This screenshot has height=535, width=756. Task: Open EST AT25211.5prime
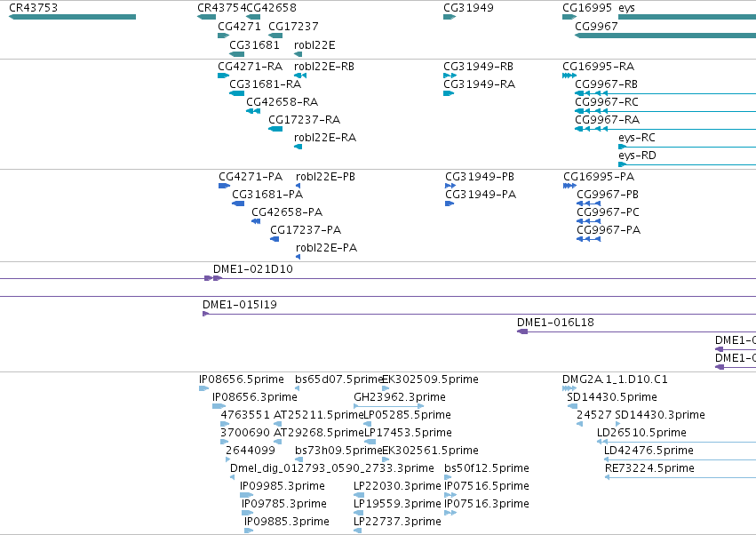pyautogui.click(x=278, y=424)
